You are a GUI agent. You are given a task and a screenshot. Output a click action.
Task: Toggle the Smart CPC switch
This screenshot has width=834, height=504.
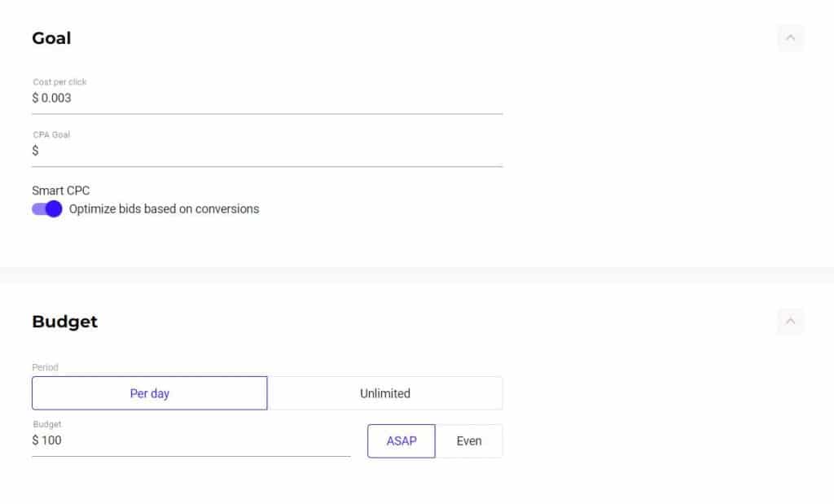click(47, 209)
